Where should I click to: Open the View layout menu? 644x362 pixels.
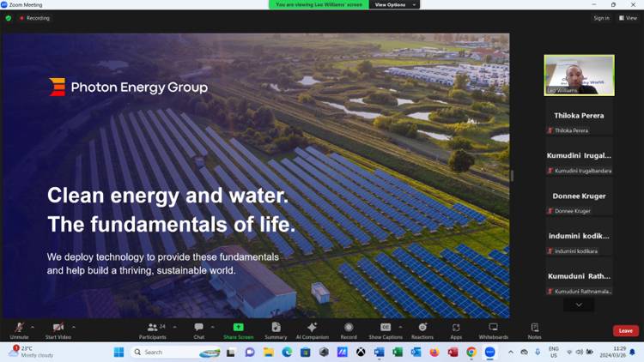(x=628, y=18)
